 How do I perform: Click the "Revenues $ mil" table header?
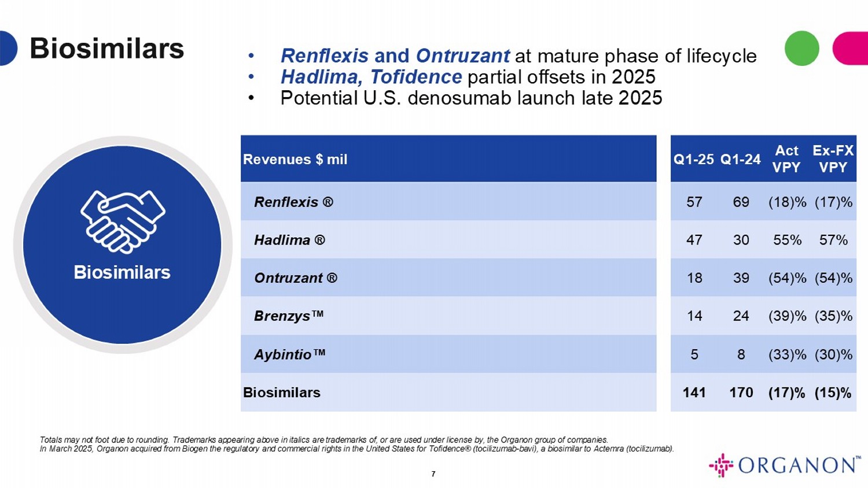coord(295,160)
